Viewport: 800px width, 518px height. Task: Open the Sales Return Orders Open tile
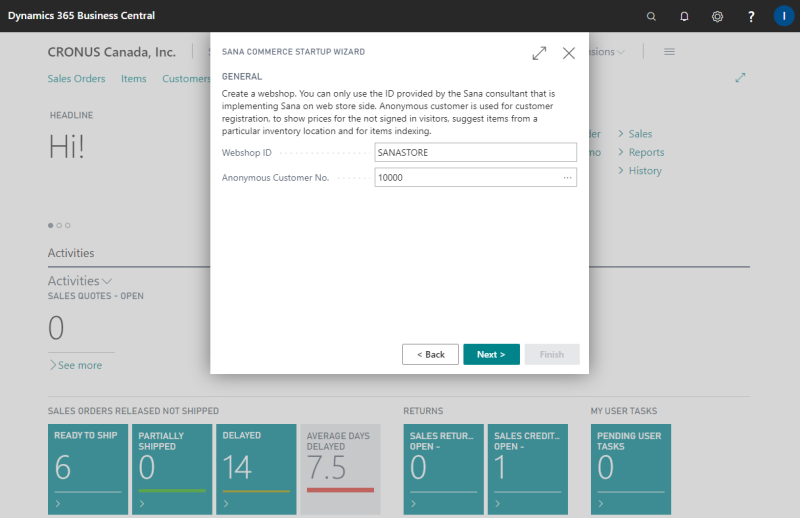click(443, 469)
